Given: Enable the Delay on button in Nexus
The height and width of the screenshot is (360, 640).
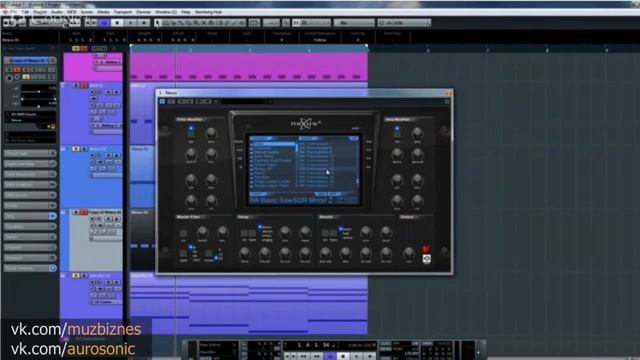Looking at the screenshot, I should (244, 233).
